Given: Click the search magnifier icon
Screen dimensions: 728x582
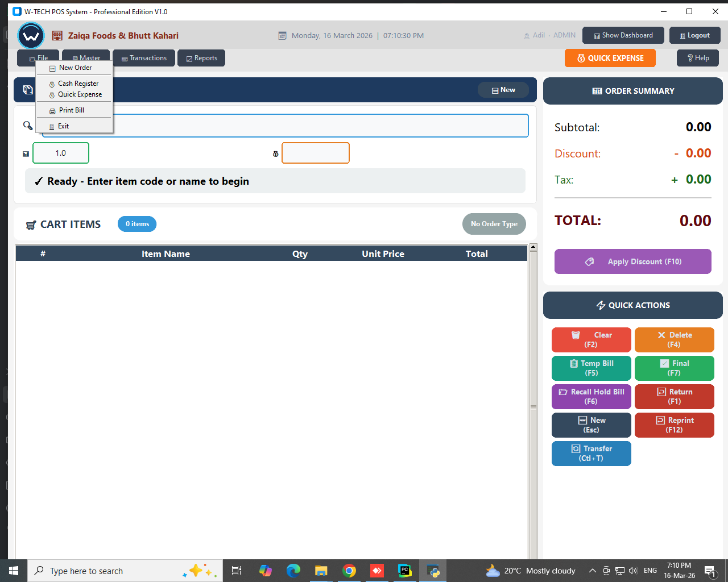Looking at the screenshot, I should (28, 126).
